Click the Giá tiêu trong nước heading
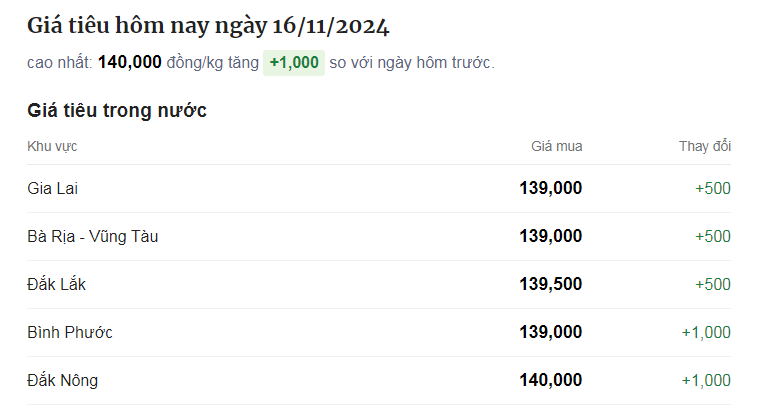The image size is (771, 407). [117, 110]
